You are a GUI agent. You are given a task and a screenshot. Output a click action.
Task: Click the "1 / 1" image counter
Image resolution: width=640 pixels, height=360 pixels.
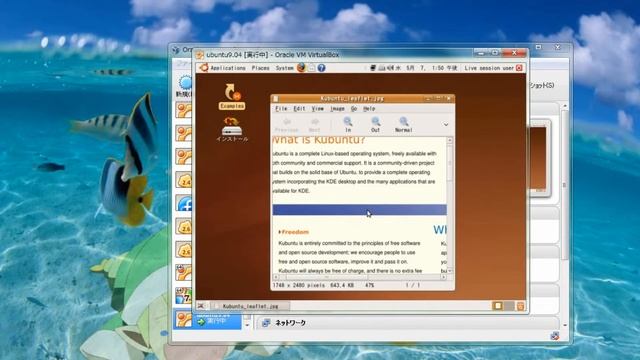click(412, 285)
